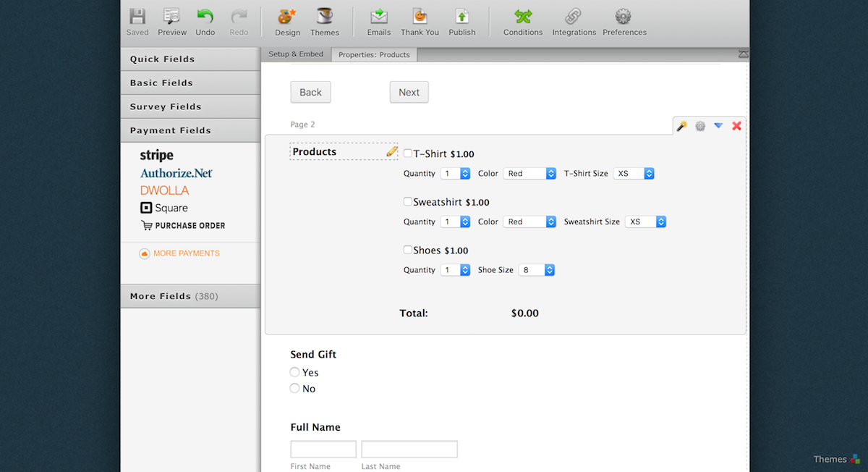868x472 pixels.
Task: Click the Themes icon in bottom corner
Action: pos(855,459)
